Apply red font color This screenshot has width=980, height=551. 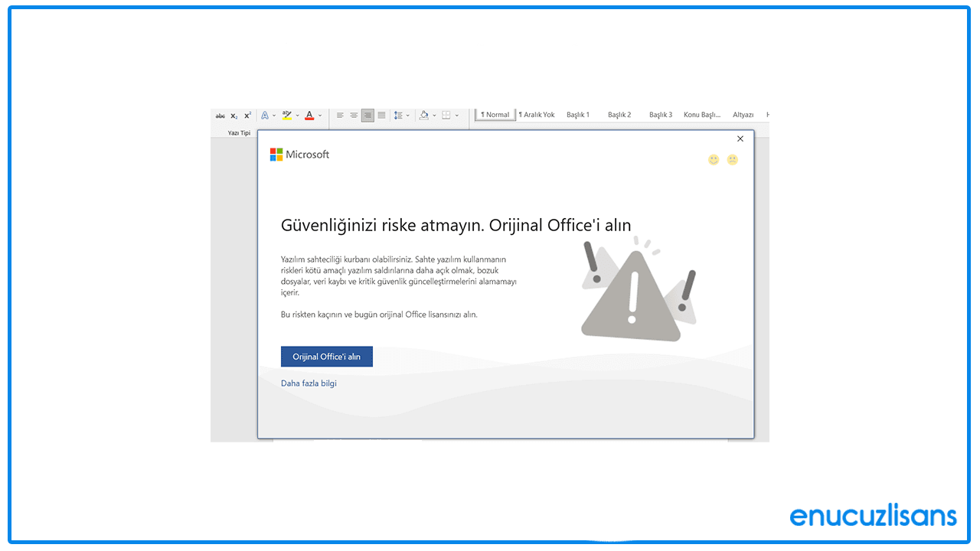309,116
